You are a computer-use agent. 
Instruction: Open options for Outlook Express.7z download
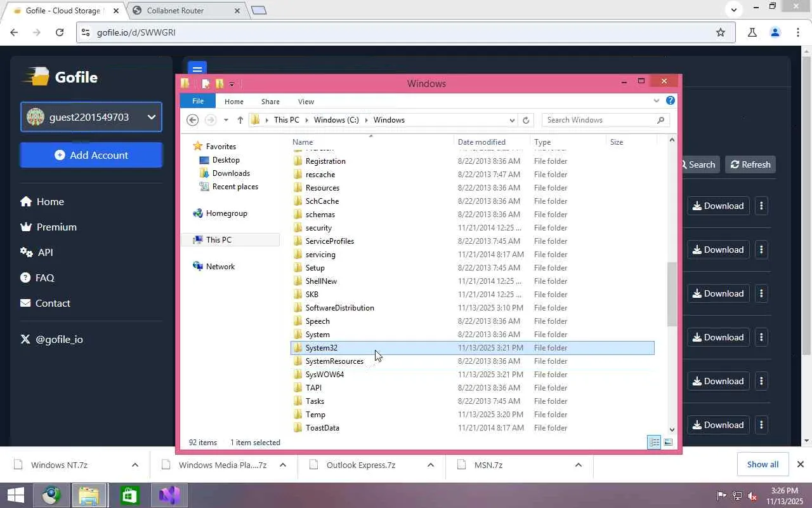[x=431, y=465]
